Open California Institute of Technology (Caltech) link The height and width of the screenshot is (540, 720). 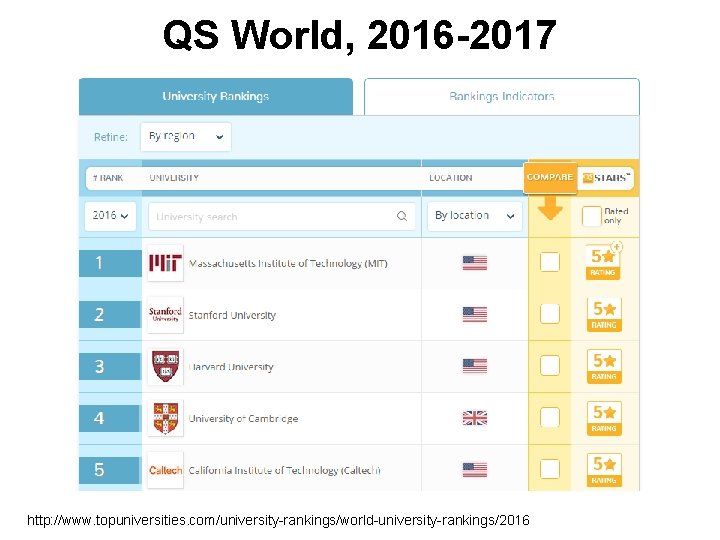(x=285, y=470)
